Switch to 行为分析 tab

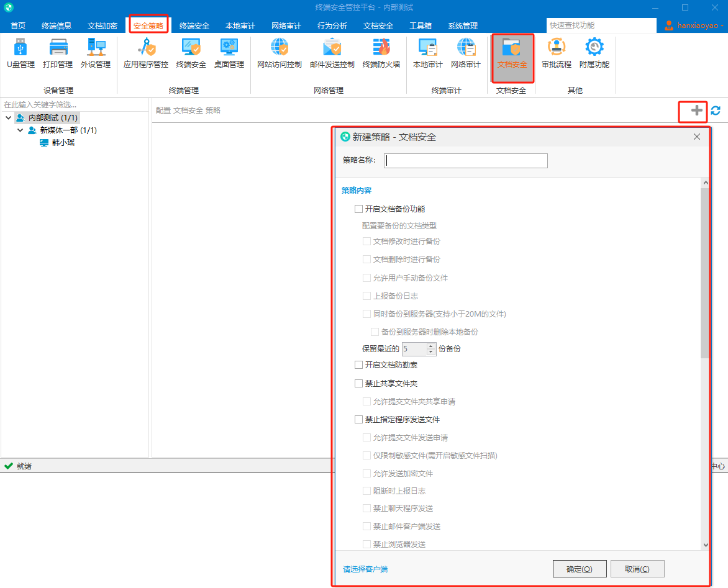point(332,26)
